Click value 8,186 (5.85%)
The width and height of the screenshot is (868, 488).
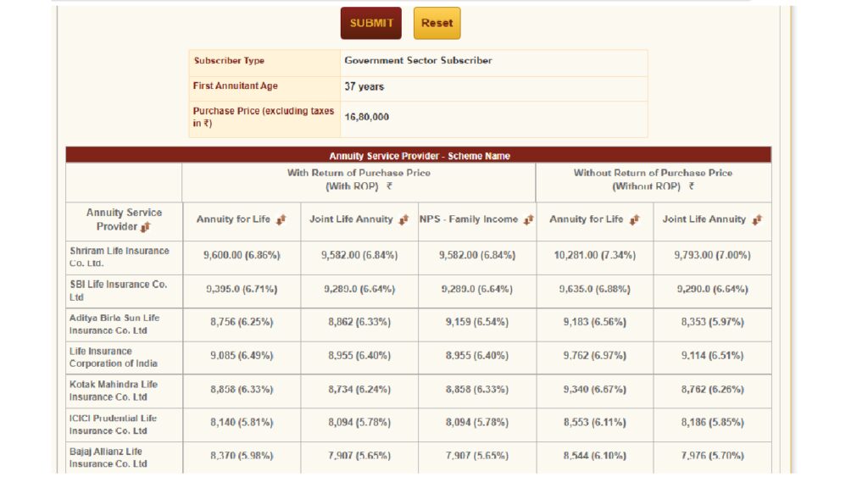712,423
